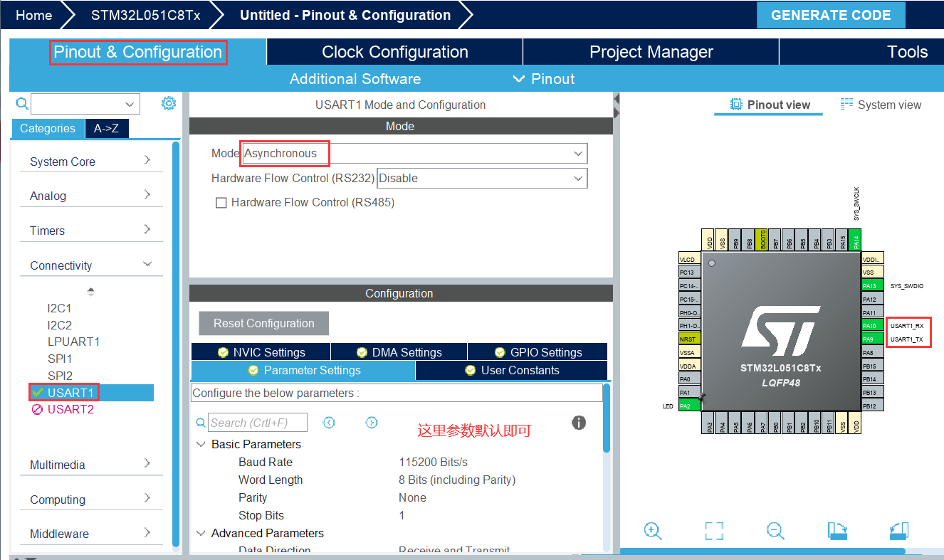This screenshot has height=560, width=944.
Task: Click the BOOT0 pin on the chip
Action: pos(762,239)
